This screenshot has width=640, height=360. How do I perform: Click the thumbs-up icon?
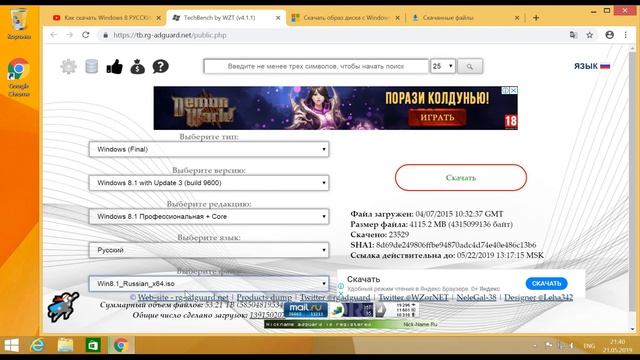tap(114, 66)
